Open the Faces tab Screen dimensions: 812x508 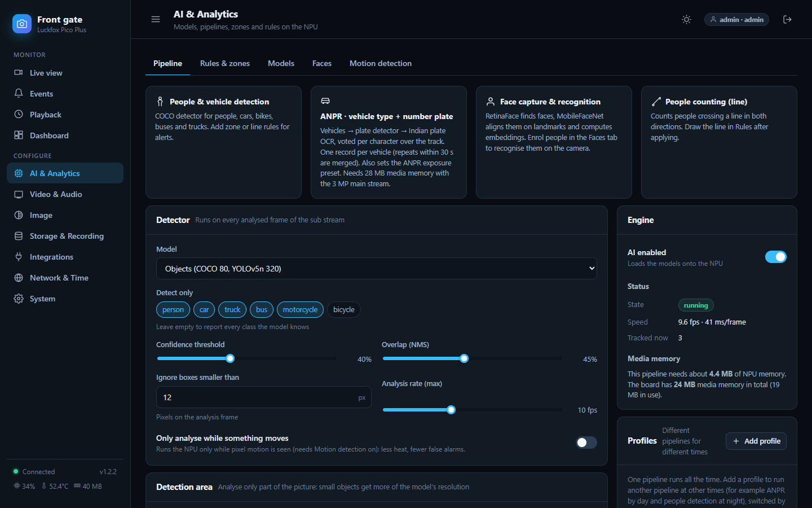[322, 63]
